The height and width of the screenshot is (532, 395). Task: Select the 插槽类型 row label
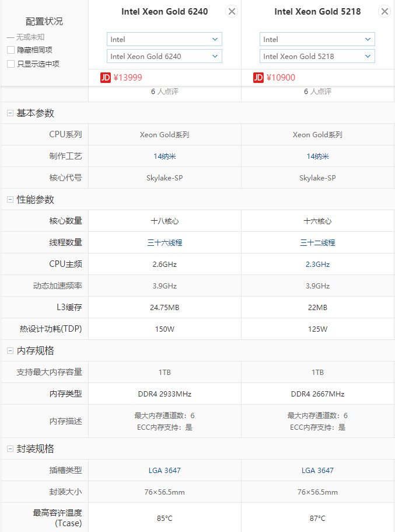[x=65, y=470]
